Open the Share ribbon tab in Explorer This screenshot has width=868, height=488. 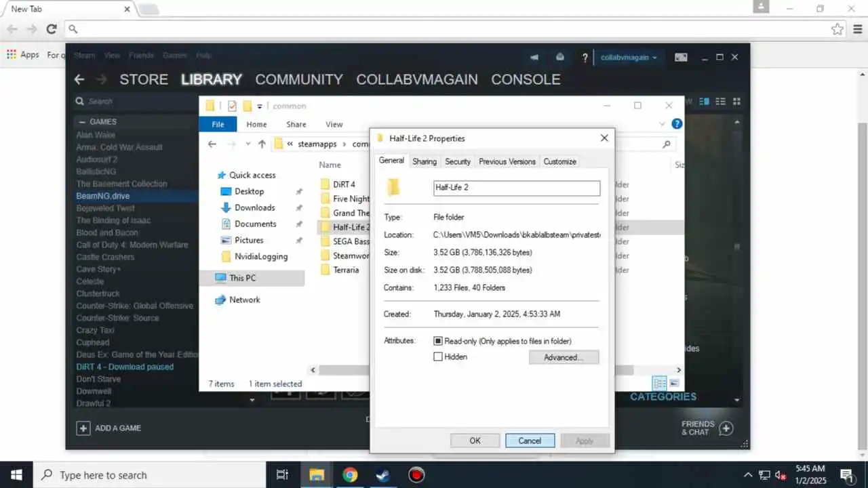point(296,124)
